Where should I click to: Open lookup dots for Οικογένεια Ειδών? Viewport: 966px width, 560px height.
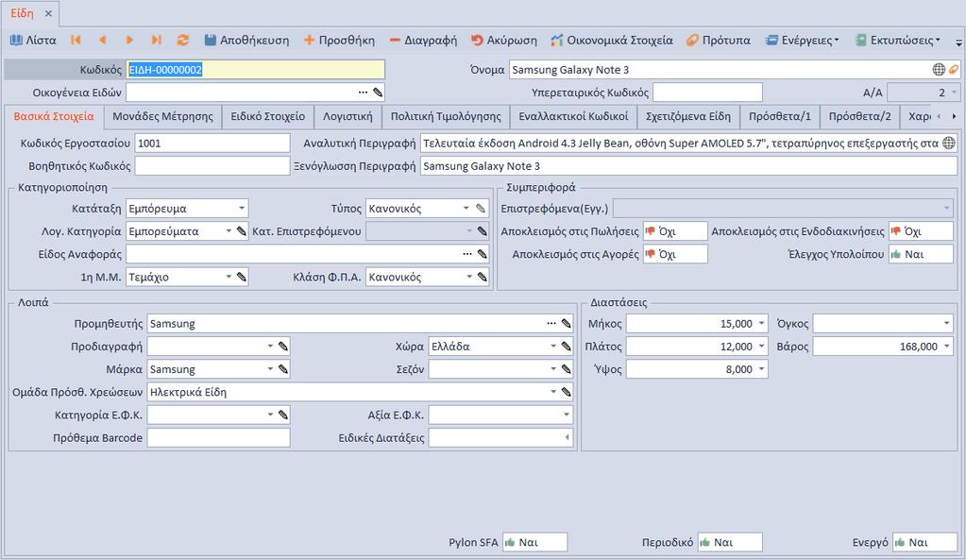(363, 93)
